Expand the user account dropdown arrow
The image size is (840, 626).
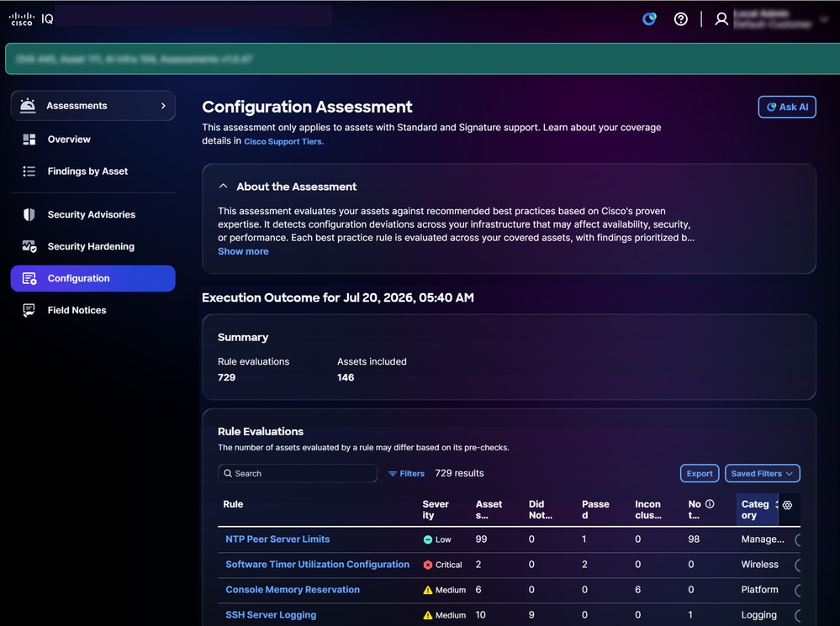(x=824, y=19)
